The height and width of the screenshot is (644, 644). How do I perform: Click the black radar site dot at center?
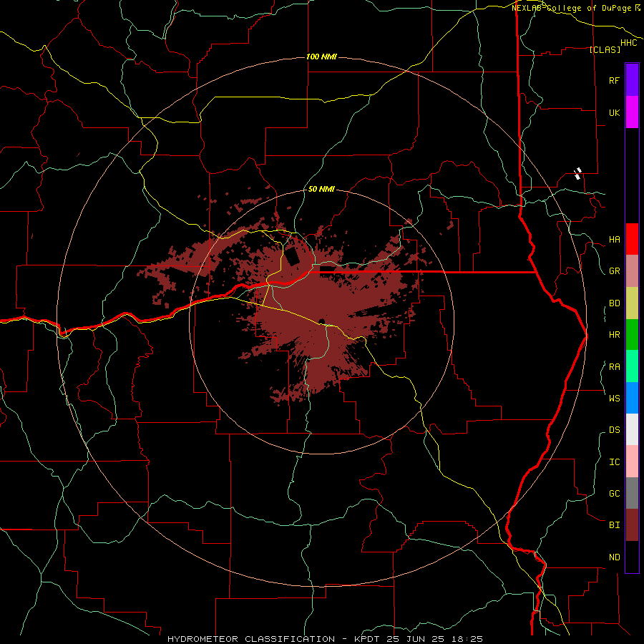[322, 321]
